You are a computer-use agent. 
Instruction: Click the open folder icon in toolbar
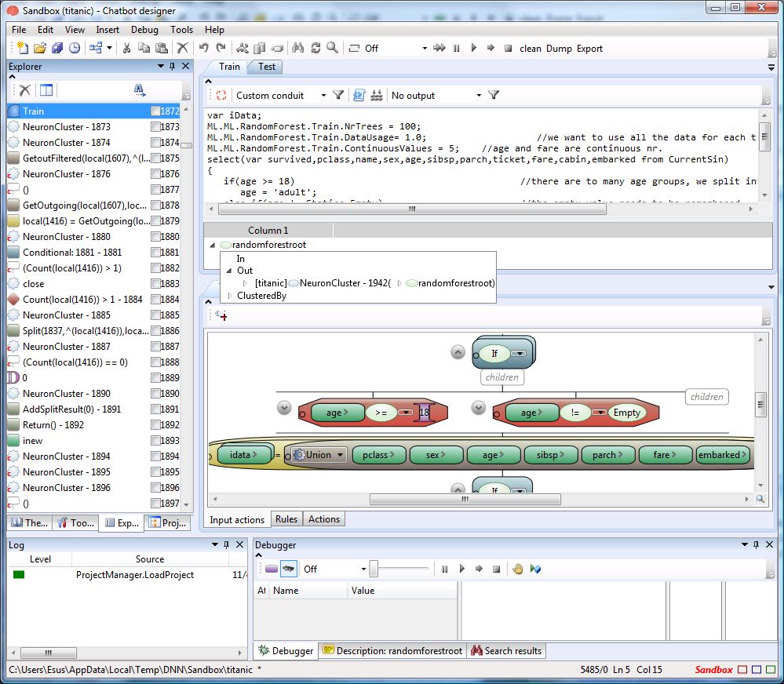(39, 48)
